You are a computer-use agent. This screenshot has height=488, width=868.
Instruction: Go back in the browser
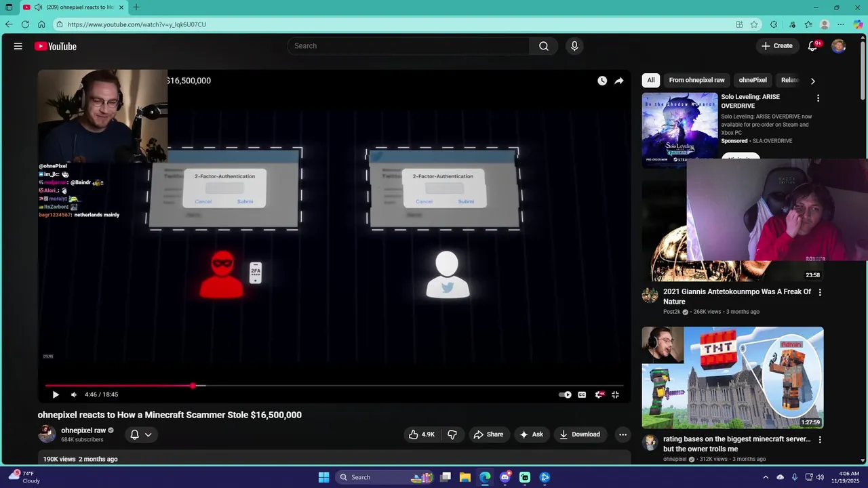[x=9, y=24]
